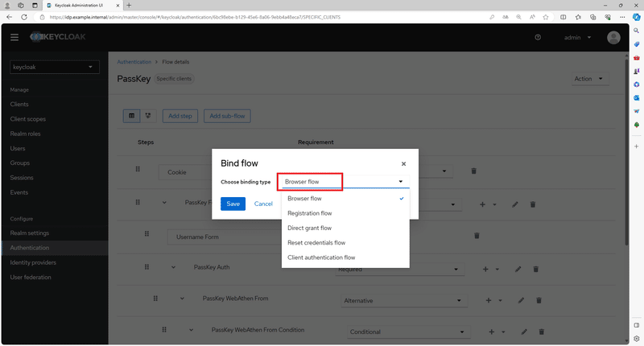This screenshot has height=346, width=644.
Task: Open Realm roles in the sidebar
Action: point(26,134)
